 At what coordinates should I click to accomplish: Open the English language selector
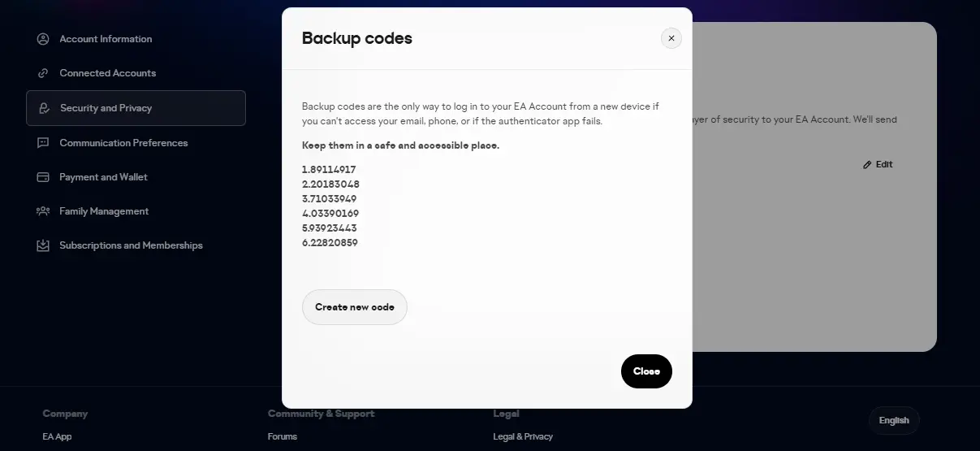[894, 420]
